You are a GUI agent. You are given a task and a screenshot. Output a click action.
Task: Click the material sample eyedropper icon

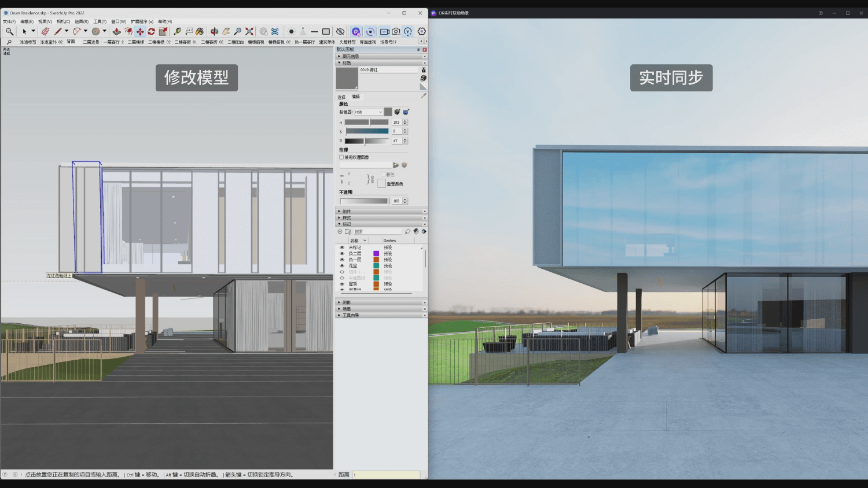coord(424,96)
